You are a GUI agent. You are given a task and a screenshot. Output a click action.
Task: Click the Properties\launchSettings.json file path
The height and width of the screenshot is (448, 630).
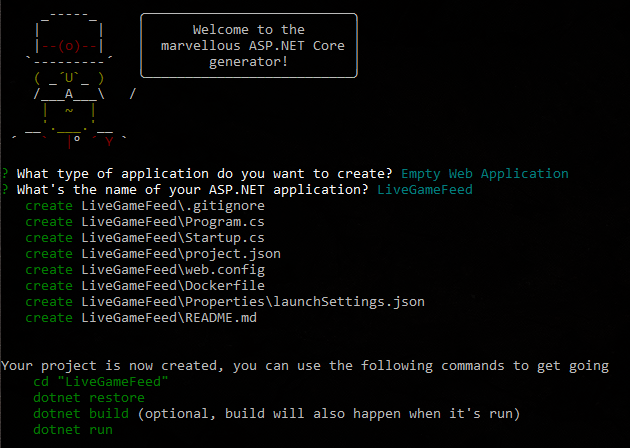(x=252, y=302)
